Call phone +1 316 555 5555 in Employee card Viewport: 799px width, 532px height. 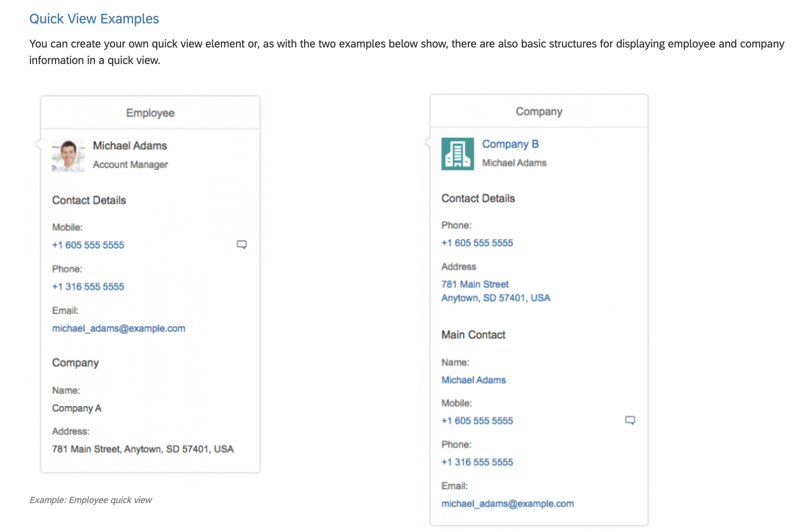(x=88, y=287)
